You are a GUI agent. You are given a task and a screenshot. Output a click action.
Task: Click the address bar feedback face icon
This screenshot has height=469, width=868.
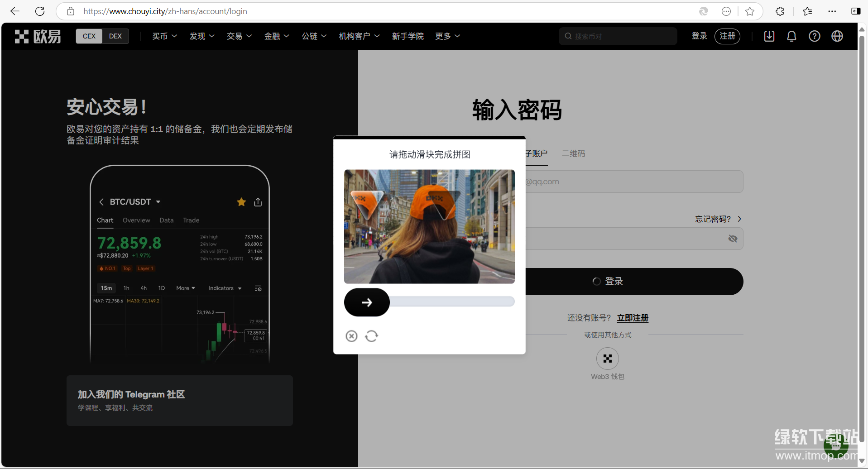[x=726, y=11]
